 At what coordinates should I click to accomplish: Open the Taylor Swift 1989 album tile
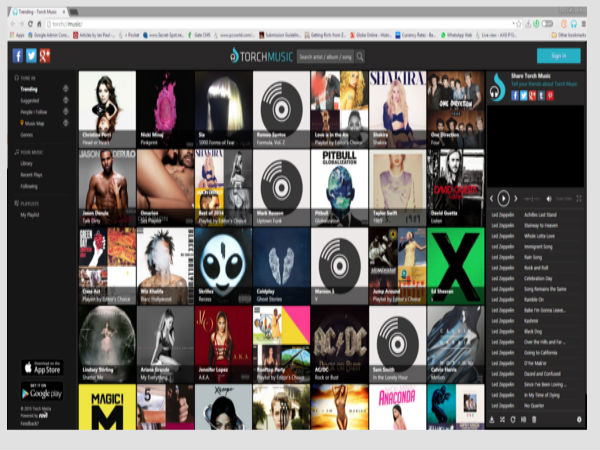(398, 188)
